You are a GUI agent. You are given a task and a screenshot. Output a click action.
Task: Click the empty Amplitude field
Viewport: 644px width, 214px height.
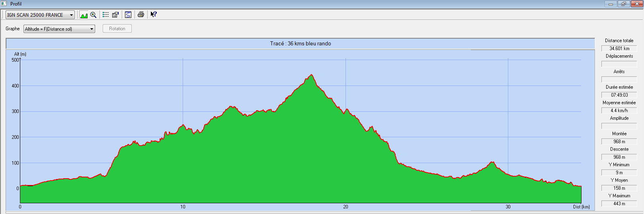pos(619,126)
